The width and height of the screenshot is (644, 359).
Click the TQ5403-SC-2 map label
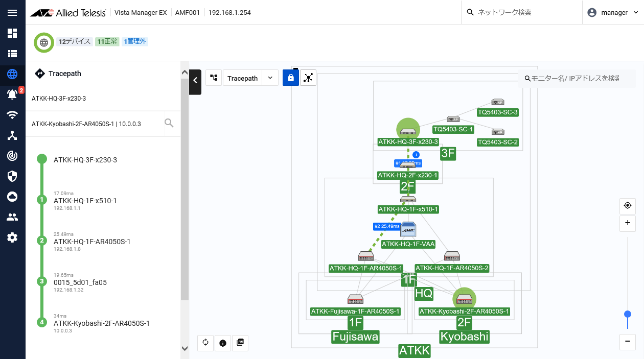click(498, 142)
